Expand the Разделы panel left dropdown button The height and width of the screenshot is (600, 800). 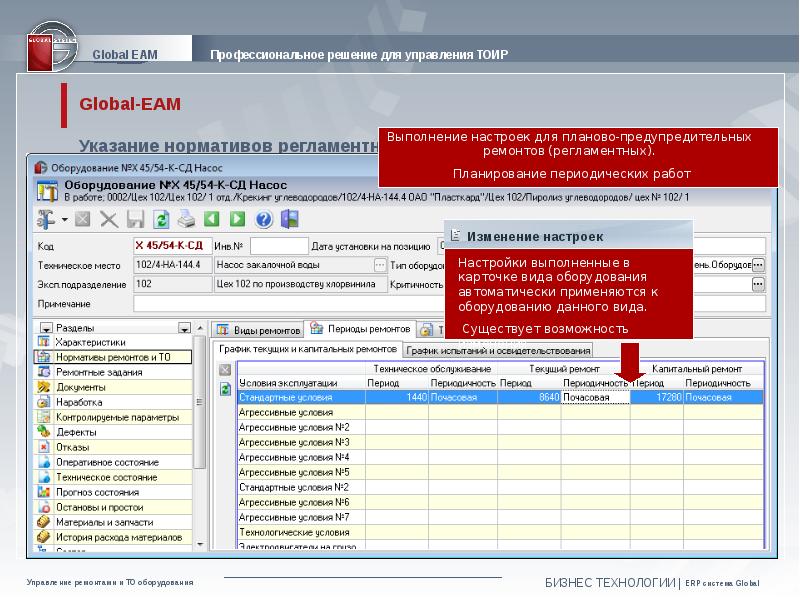pyautogui.click(x=46, y=328)
